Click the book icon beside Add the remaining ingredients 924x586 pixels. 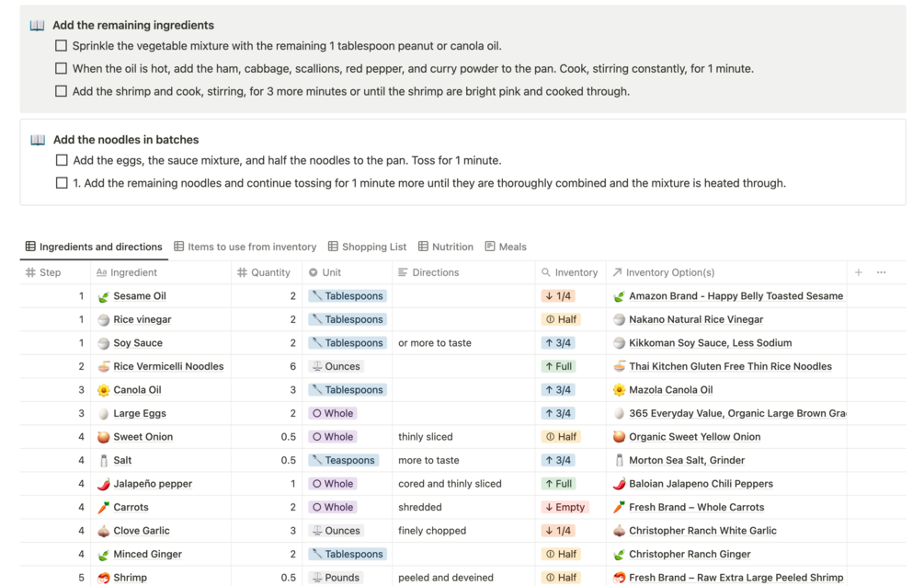tap(37, 26)
